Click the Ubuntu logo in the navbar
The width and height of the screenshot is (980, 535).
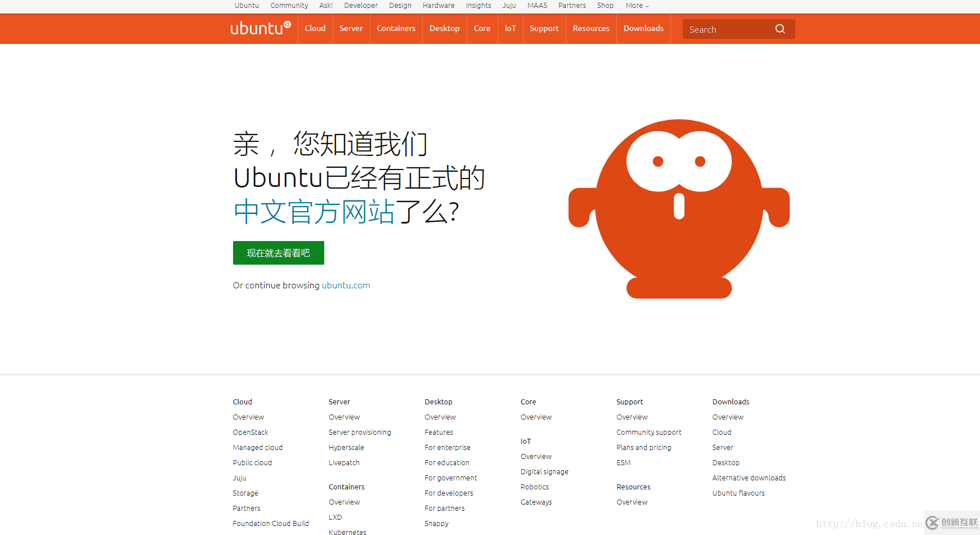260,28
